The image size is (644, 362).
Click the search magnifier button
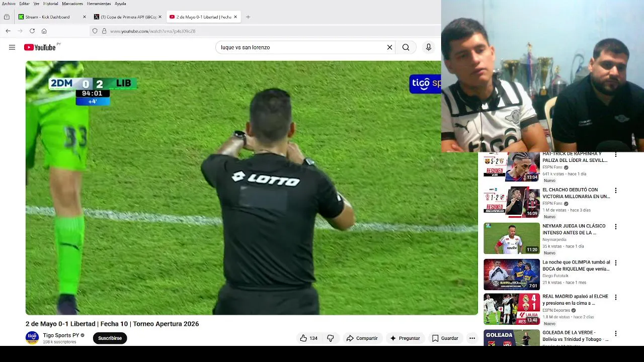(406, 47)
